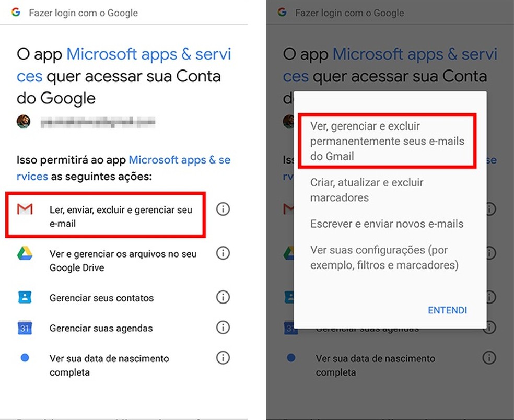Click the Google logo in left header
Viewport: 514px width, 420px height.
pyautogui.click(x=16, y=12)
